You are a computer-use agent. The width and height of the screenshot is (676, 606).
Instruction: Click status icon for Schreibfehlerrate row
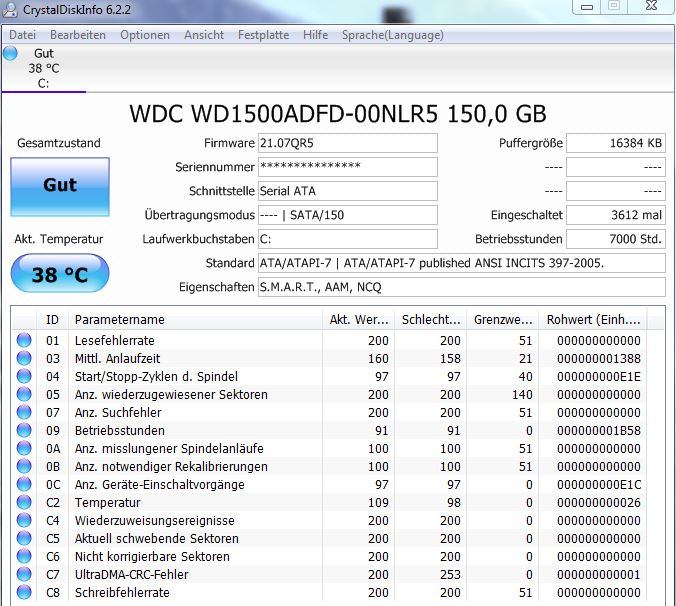click(24, 592)
